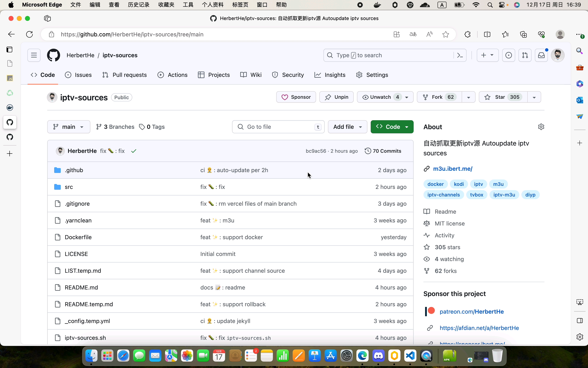588x368 pixels.
Task: Click the GitHub Octocat logo
Action: (x=54, y=55)
